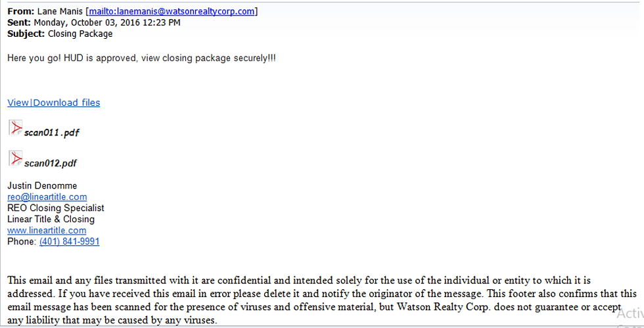Click the Subject line Closing Package text

pyautogui.click(x=80, y=34)
